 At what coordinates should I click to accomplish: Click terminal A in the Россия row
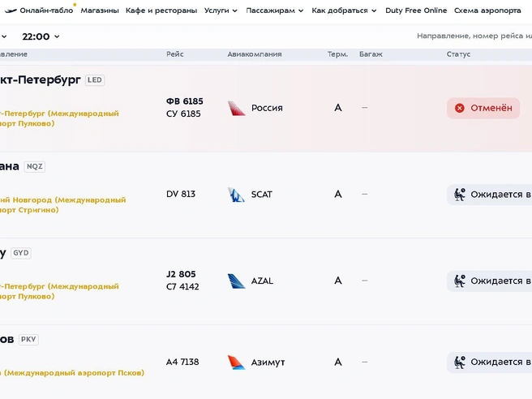tap(338, 108)
